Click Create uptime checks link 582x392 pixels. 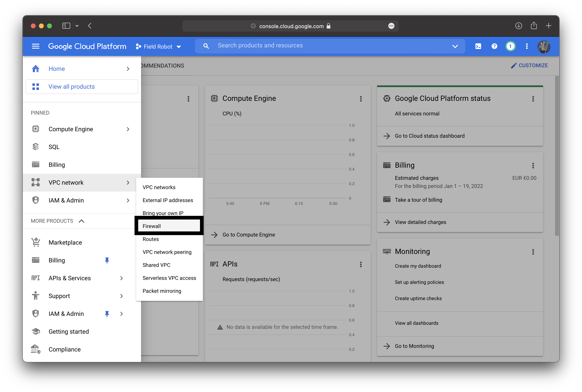418,298
